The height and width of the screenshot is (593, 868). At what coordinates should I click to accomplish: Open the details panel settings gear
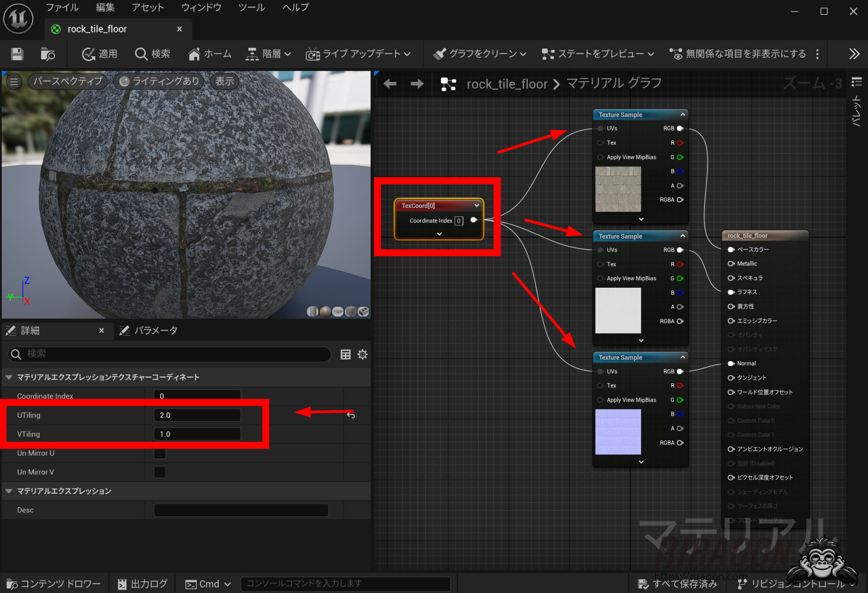point(362,354)
